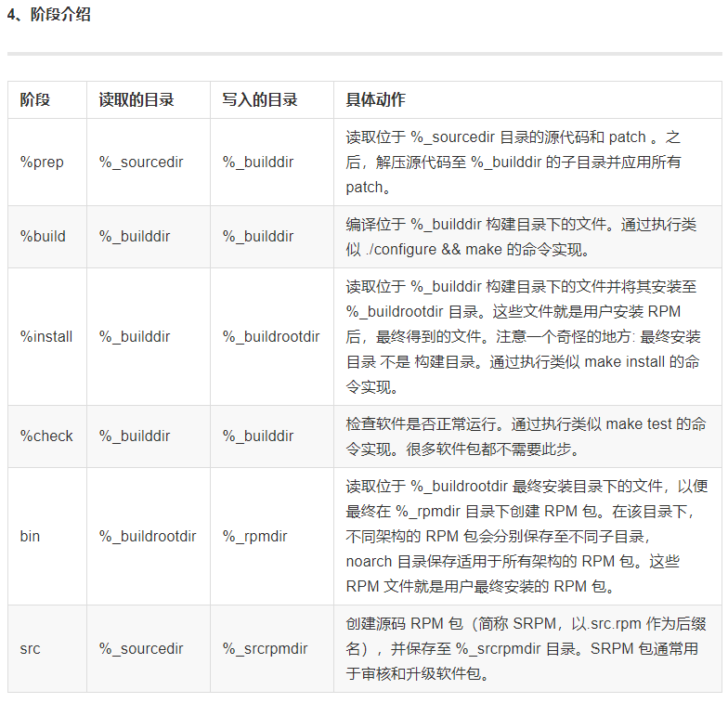Viewport: 728px width, 703px height.
Task: Select the %build stage cell
Action: tap(43, 236)
